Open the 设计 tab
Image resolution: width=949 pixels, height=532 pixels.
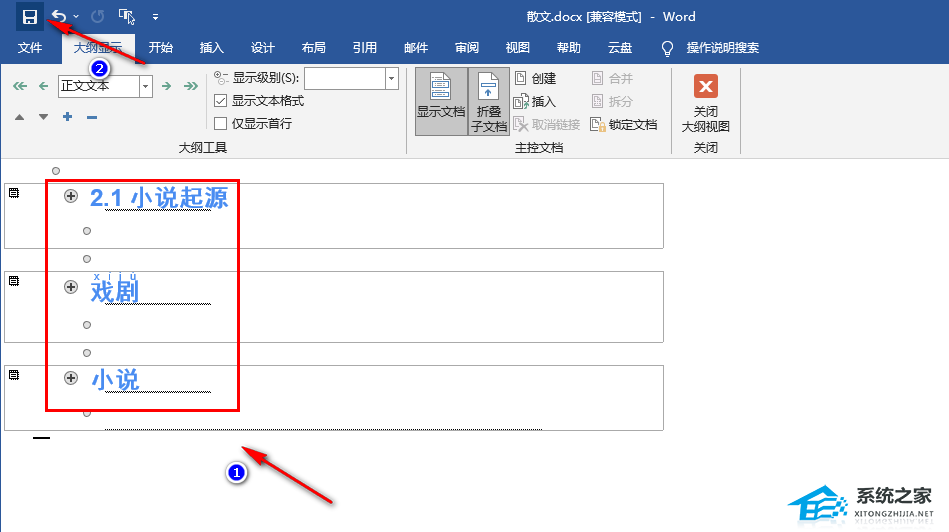[x=263, y=48]
